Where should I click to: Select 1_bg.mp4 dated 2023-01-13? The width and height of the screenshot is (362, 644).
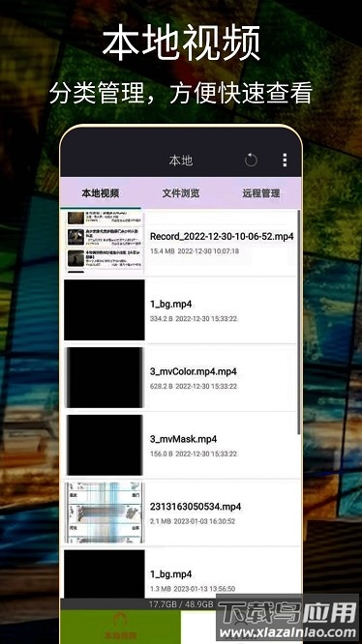171,573
